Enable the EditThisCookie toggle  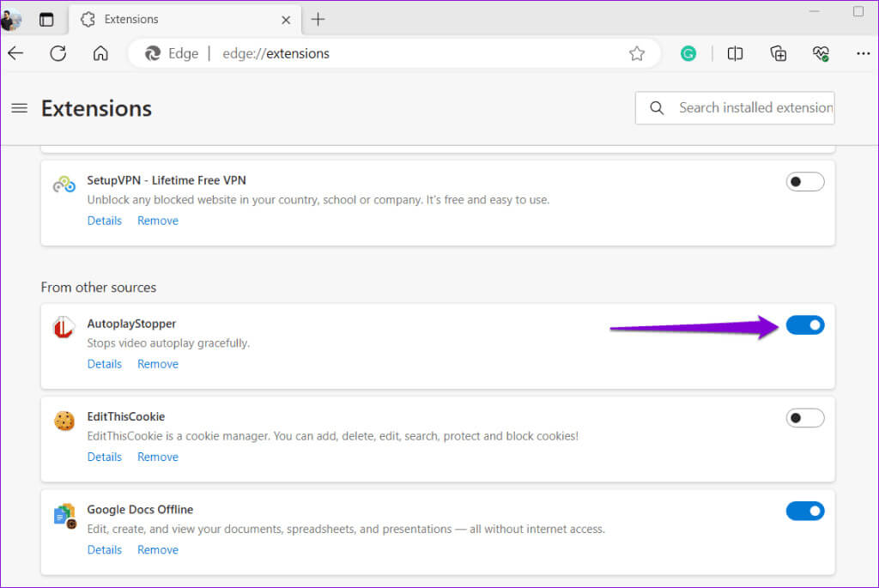pyautogui.click(x=805, y=418)
